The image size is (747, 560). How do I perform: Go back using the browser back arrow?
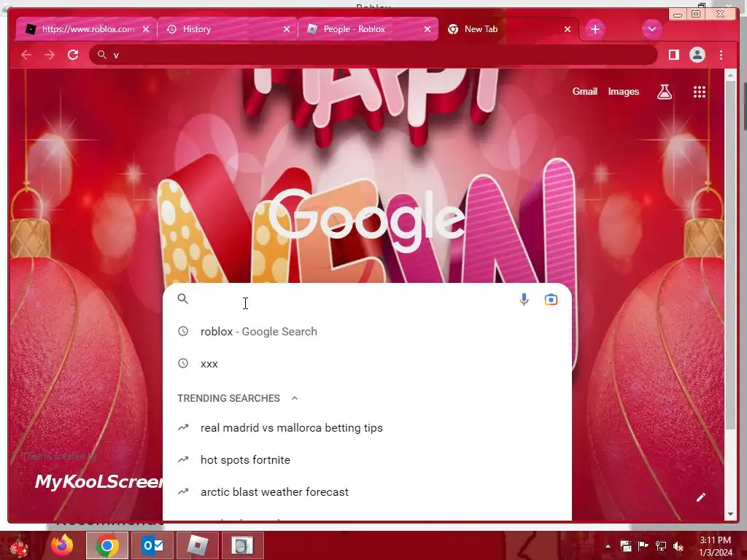(x=26, y=55)
